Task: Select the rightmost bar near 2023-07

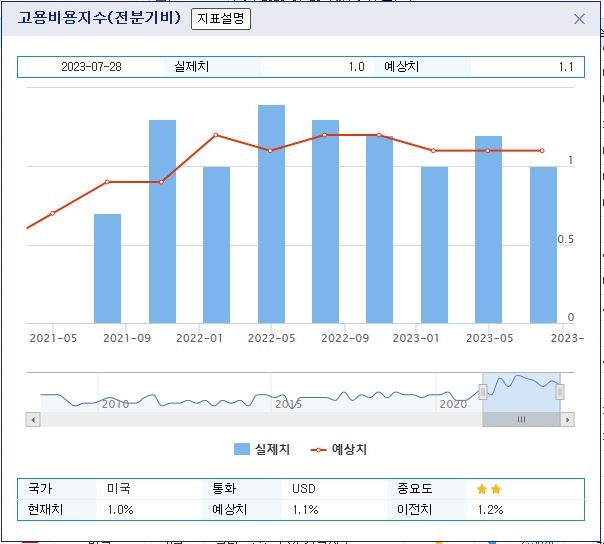Action: coord(543,245)
